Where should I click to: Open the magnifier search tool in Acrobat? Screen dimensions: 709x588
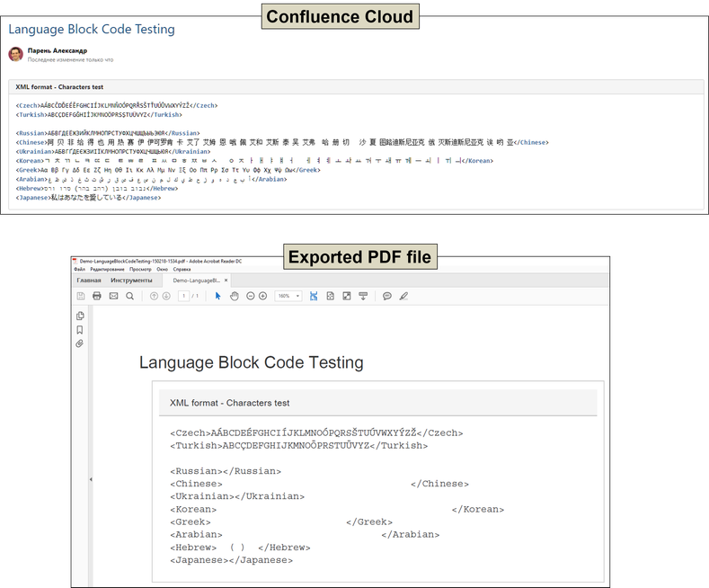129,296
